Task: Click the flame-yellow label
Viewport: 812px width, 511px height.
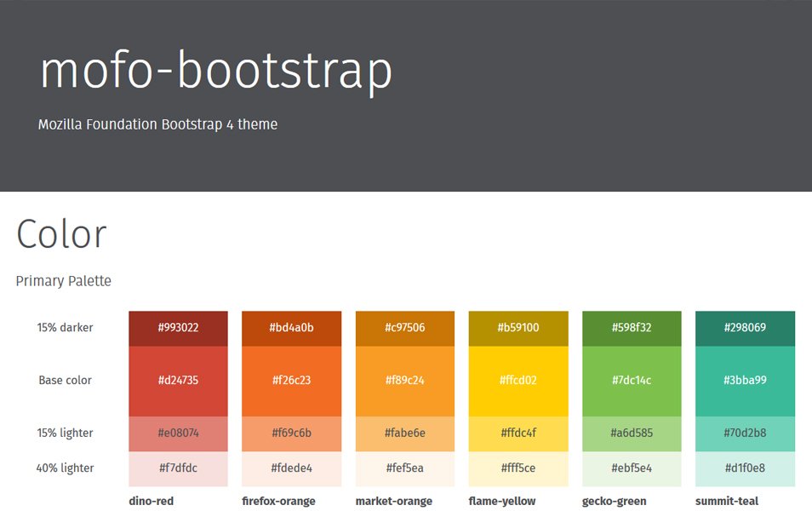Action: tap(502, 501)
